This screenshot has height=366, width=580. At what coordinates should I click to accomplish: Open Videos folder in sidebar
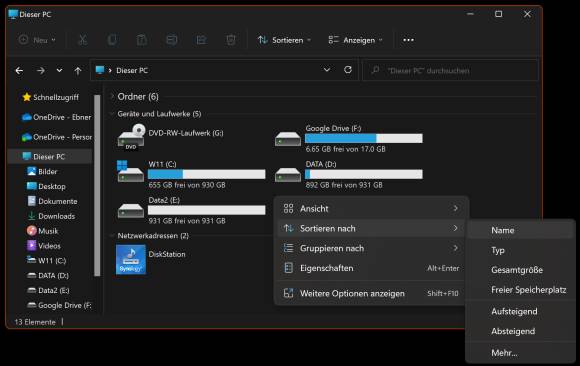point(44,246)
